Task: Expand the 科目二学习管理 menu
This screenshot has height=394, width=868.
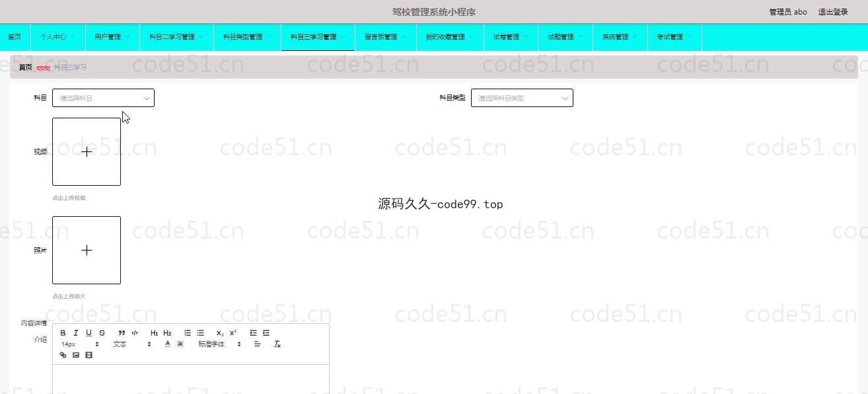Action: (x=176, y=37)
